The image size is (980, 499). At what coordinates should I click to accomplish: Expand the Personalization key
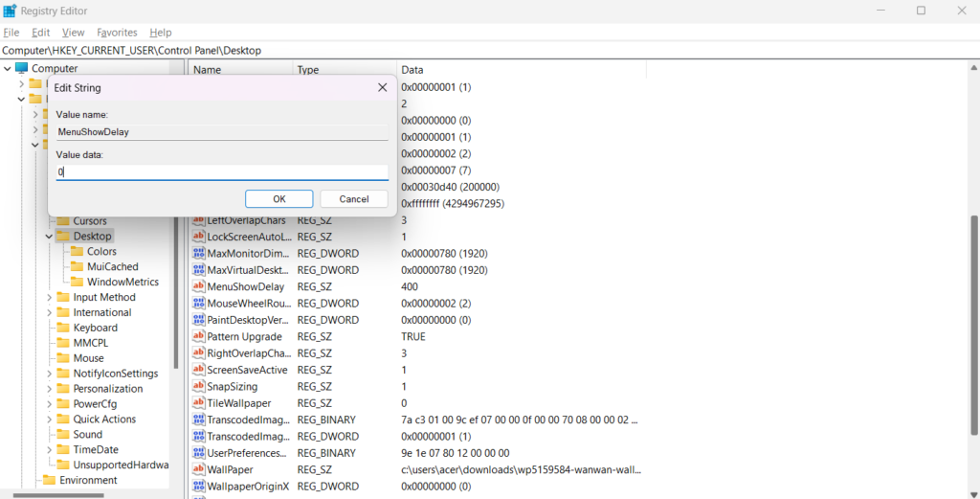point(49,389)
